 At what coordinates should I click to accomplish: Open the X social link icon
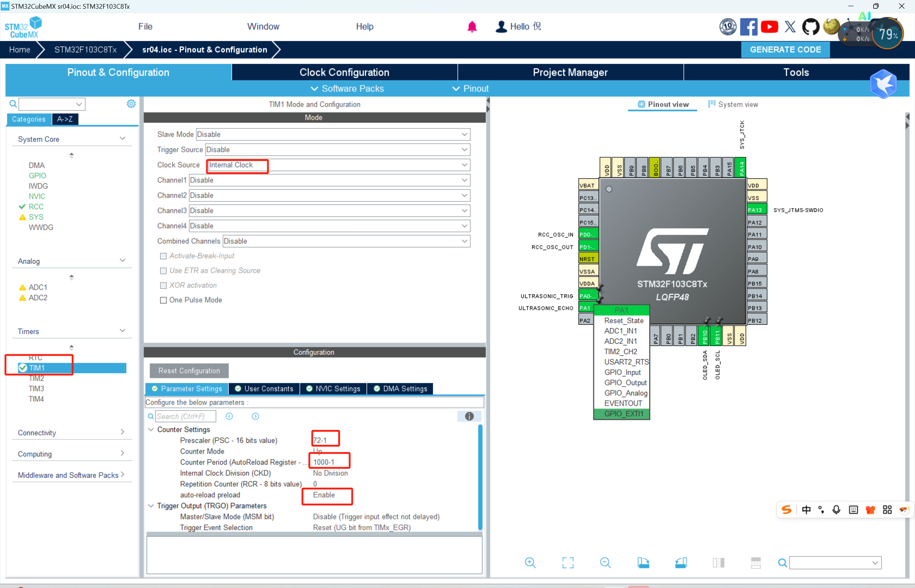pyautogui.click(x=790, y=27)
